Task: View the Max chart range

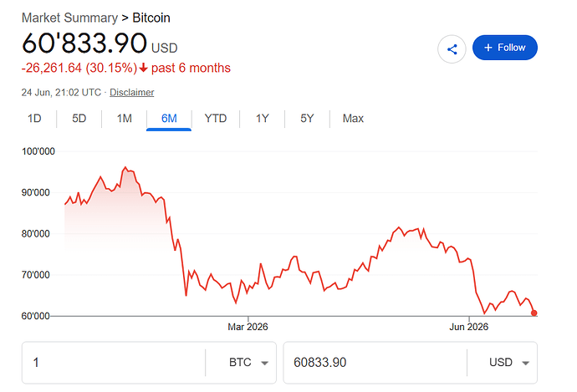Action: [353, 119]
